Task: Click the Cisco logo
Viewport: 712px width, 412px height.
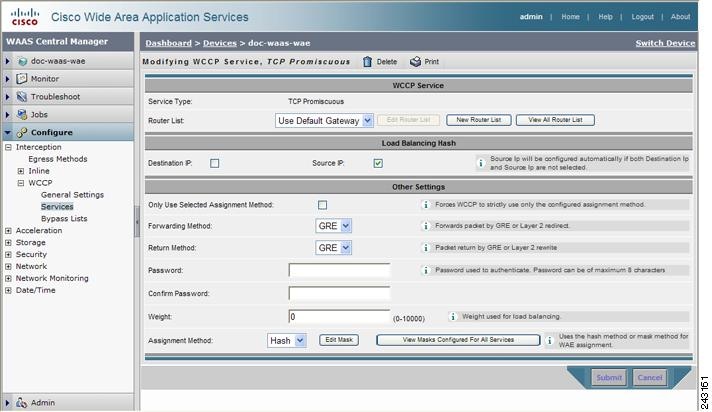Action: tap(25, 17)
